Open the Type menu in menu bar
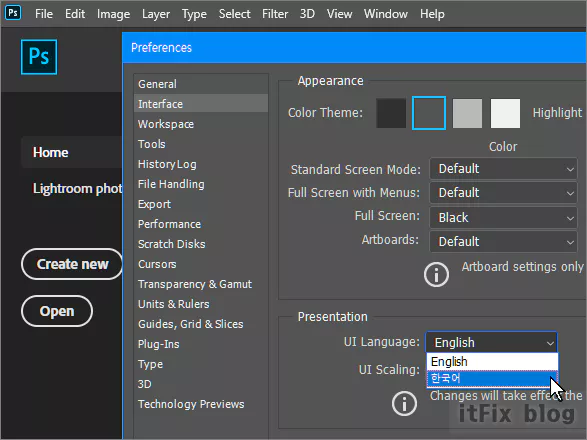This screenshot has height=440, width=587. (x=194, y=14)
